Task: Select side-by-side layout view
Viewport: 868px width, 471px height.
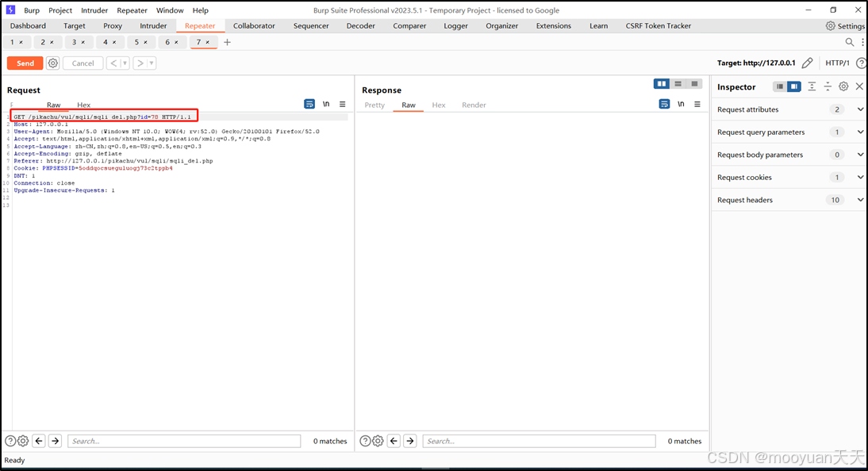Action: click(x=662, y=83)
